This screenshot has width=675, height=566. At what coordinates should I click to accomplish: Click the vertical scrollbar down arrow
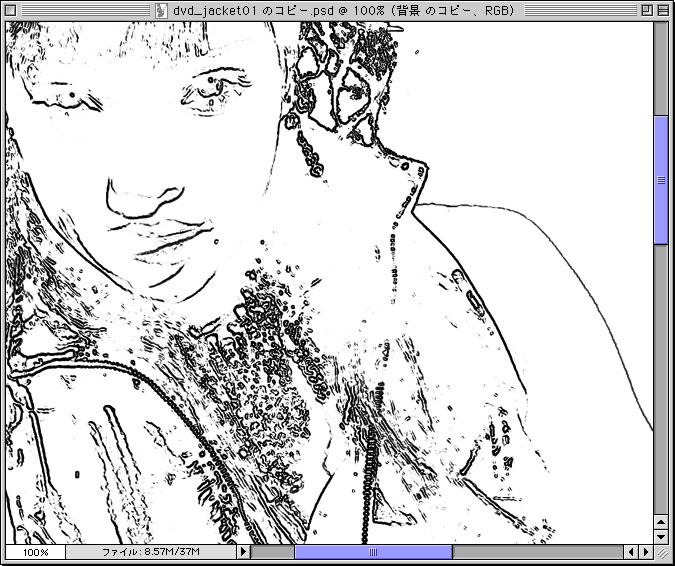tap(660, 538)
